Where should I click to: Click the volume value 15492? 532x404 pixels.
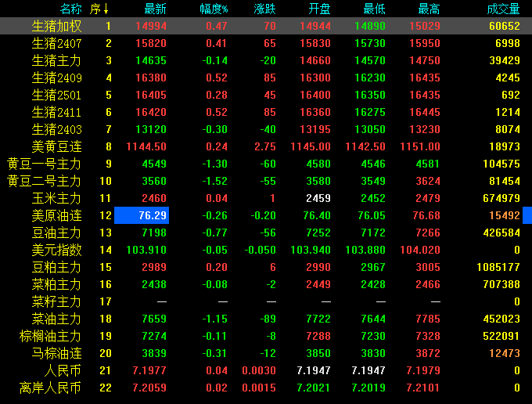pyautogui.click(x=505, y=215)
